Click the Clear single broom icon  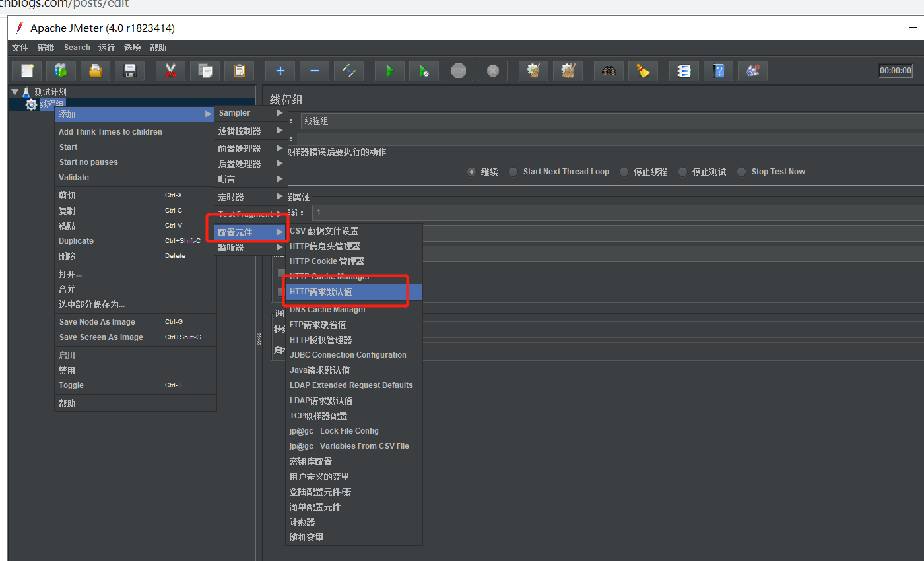[x=534, y=71]
